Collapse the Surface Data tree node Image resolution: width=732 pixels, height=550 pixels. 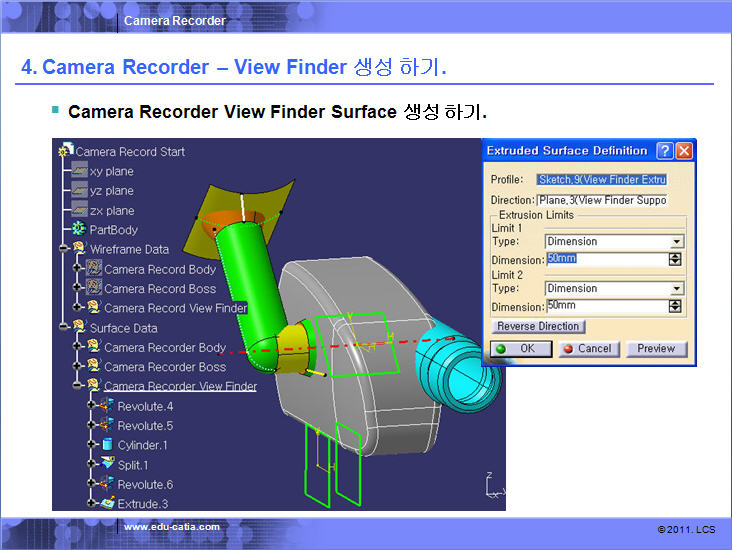64,328
